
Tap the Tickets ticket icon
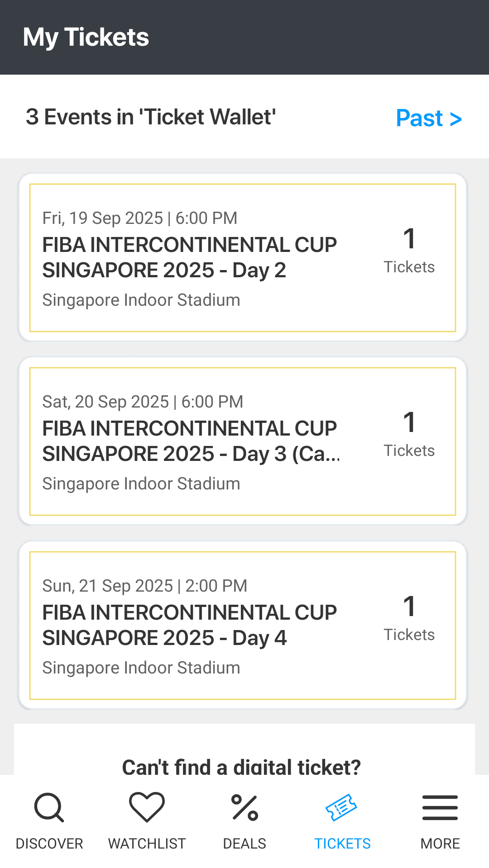[x=342, y=807]
